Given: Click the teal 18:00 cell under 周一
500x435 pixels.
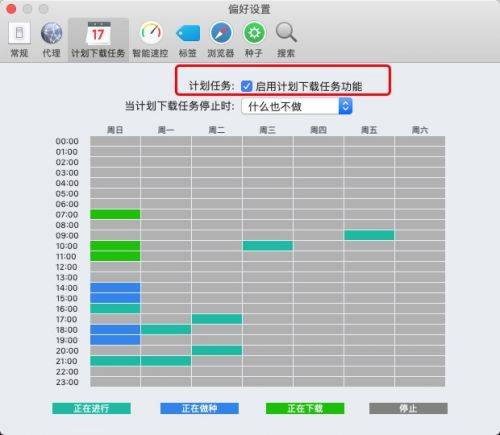Looking at the screenshot, I should (x=166, y=330).
